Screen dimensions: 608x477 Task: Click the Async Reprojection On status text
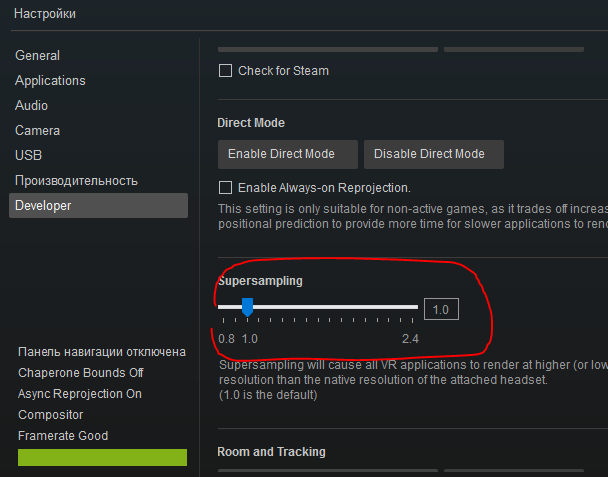(80, 393)
